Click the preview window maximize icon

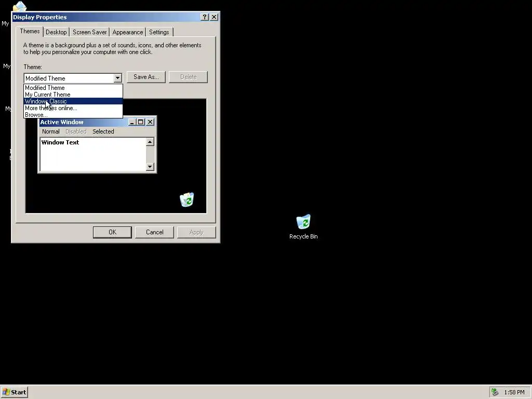(140, 122)
